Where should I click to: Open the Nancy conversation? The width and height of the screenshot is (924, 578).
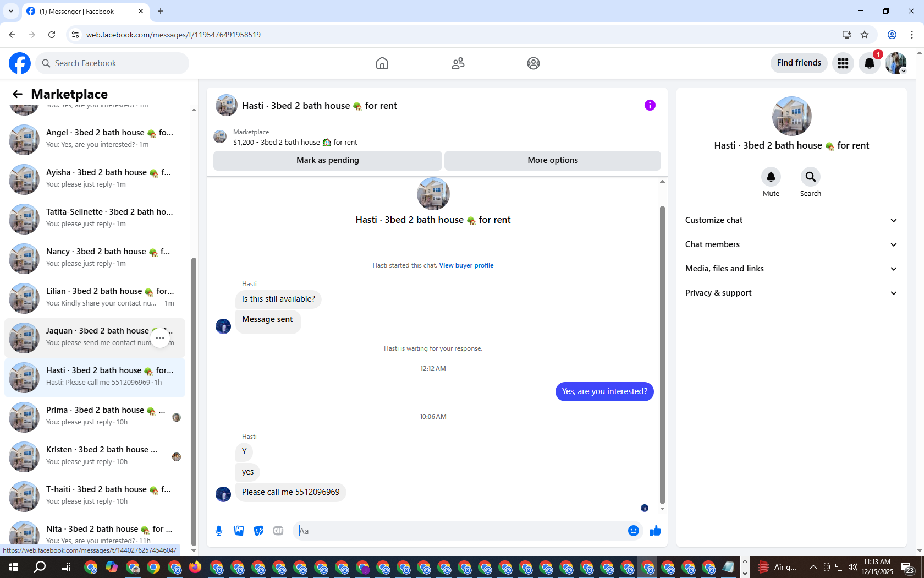tap(95, 259)
